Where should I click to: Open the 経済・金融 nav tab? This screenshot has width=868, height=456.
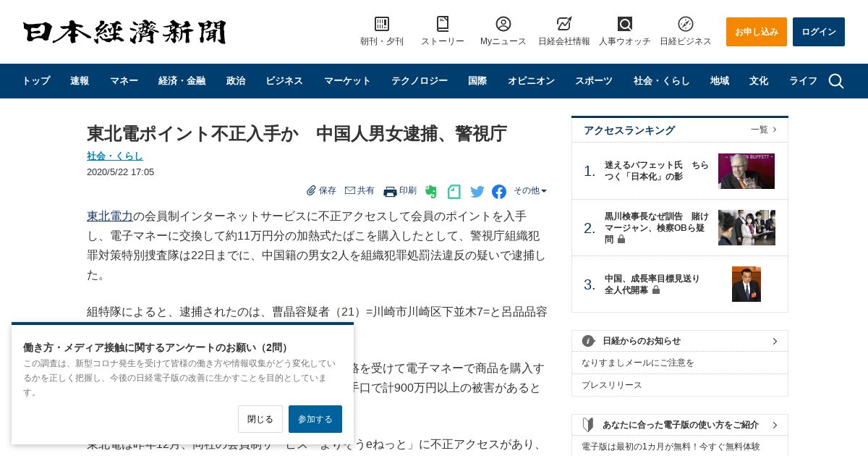pos(182,81)
